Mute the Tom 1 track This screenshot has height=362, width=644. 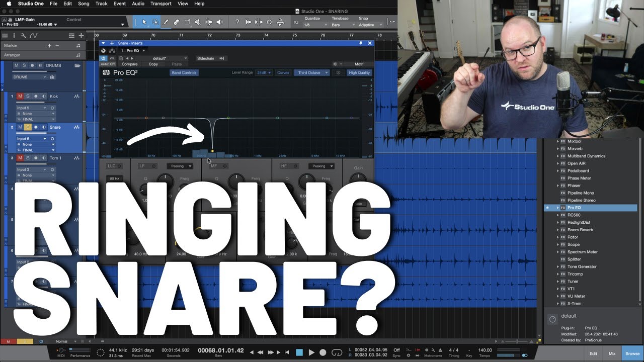coord(20,158)
